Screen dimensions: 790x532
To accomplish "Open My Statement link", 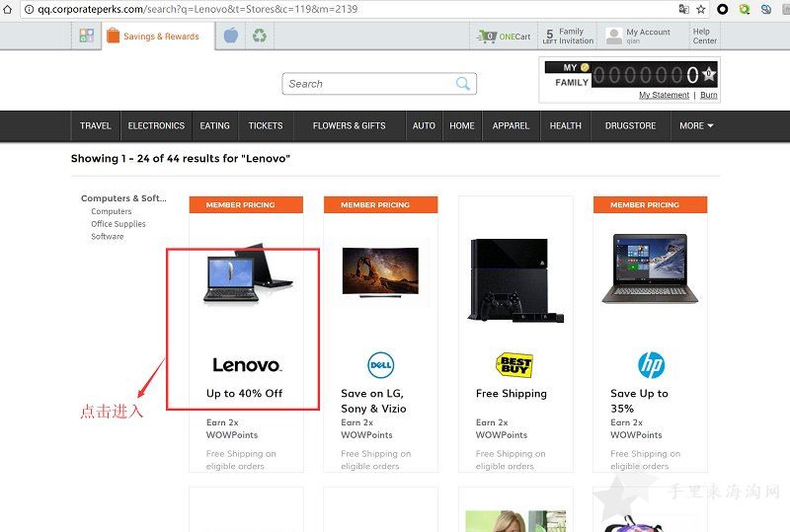I will pos(664,95).
